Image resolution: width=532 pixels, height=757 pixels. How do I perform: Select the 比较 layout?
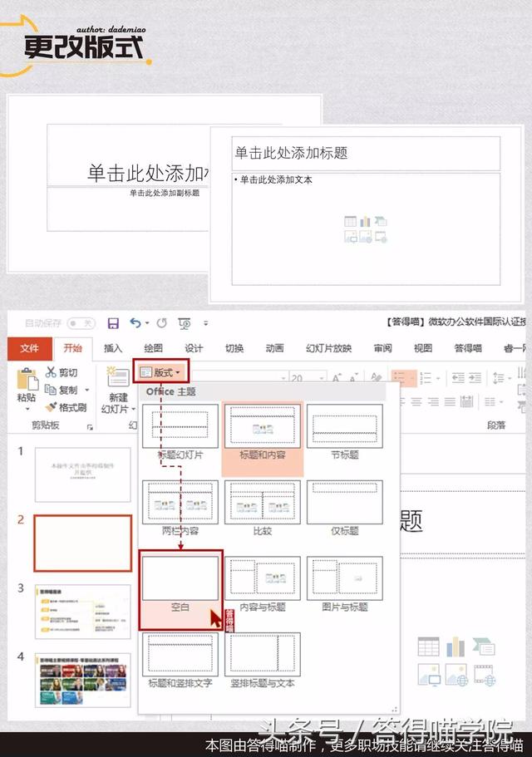[263, 509]
